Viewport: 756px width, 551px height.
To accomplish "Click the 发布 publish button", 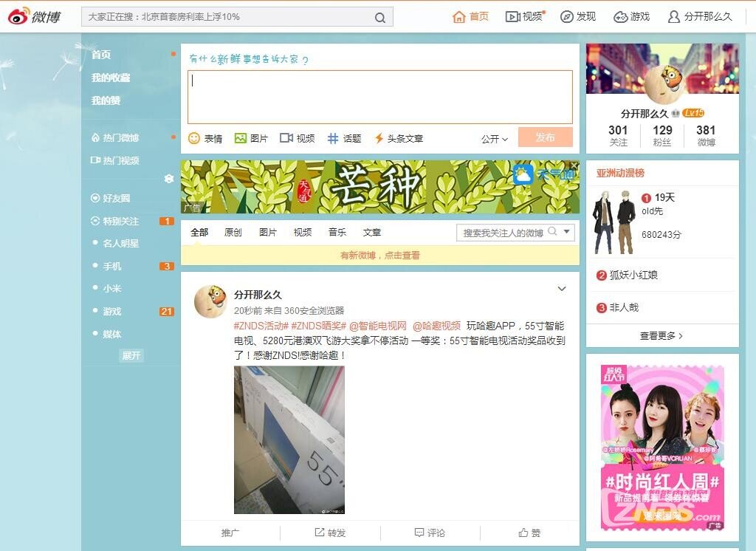I will point(546,137).
